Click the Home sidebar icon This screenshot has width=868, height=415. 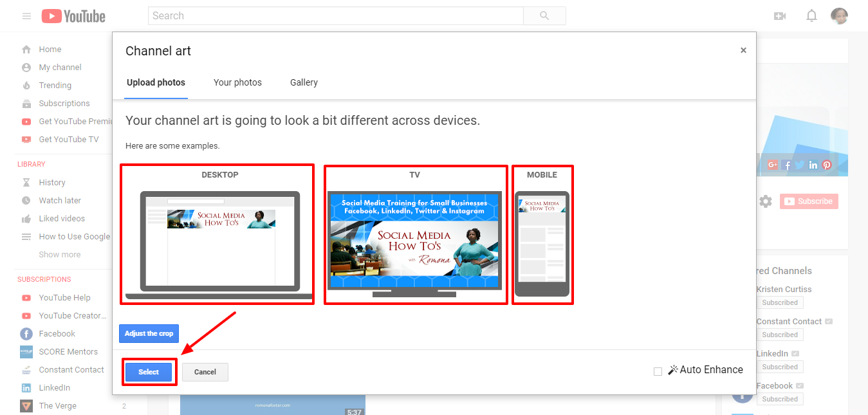pyautogui.click(x=26, y=50)
